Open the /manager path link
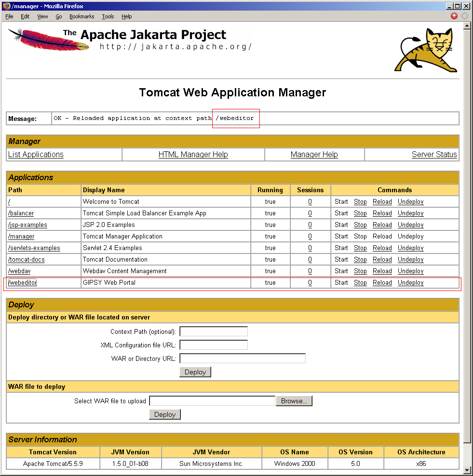The height and width of the screenshot is (476, 473). pos(21,236)
